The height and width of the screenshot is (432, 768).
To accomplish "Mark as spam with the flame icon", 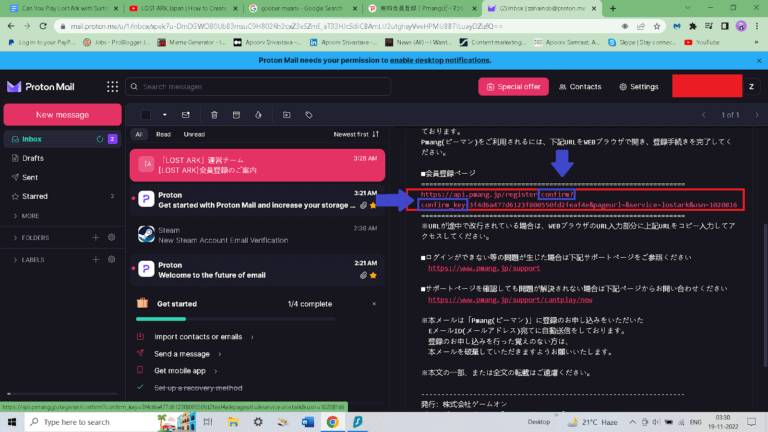I will (x=258, y=115).
